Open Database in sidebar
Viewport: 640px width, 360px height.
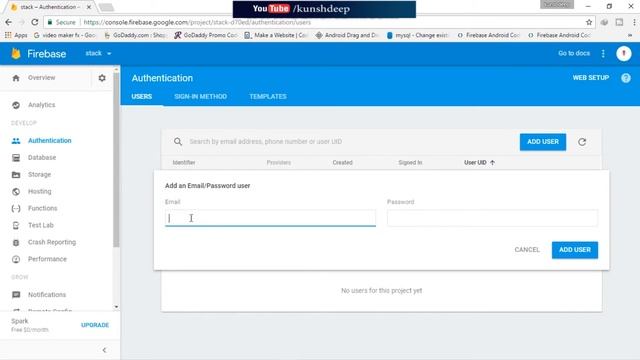(x=42, y=158)
